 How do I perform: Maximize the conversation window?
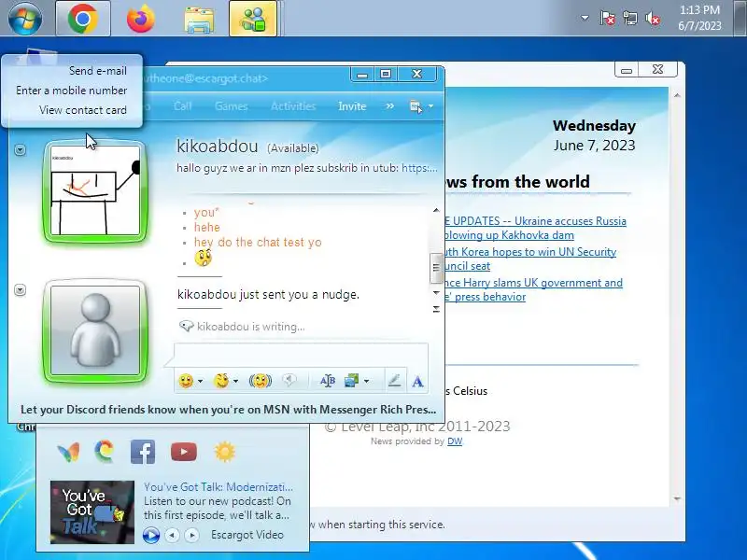tap(386, 75)
